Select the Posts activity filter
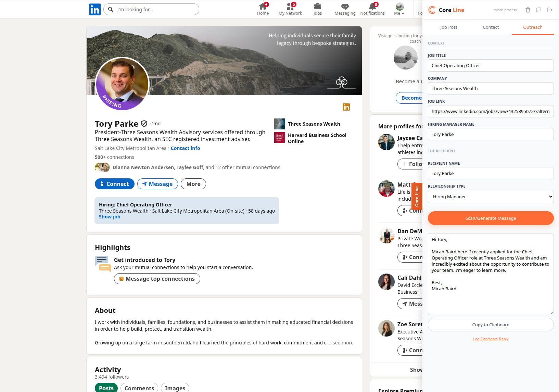Viewport: 559px width, 392px height. [106, 388]
